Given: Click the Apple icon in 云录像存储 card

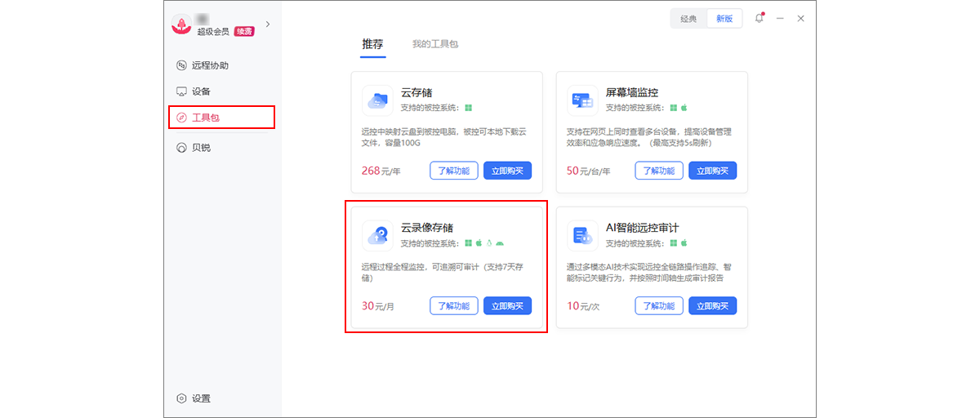Looking at the screenshot, I should tap(479, 242).
